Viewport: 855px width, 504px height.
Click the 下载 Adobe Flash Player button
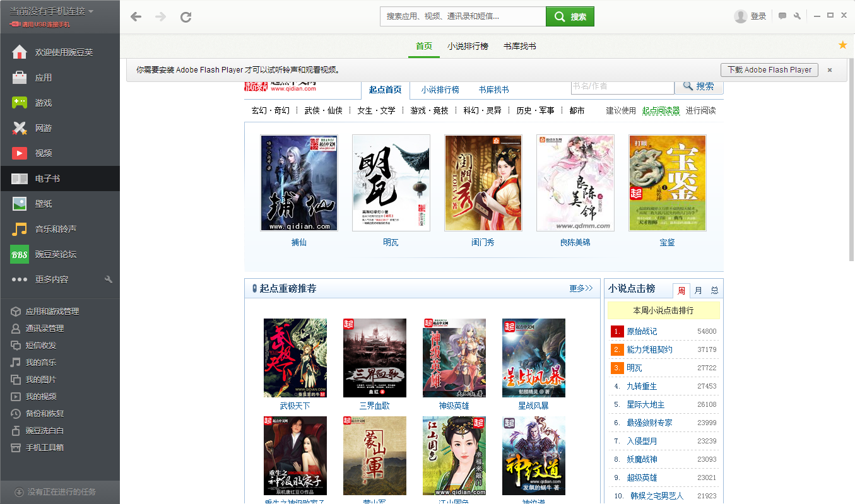(769, 70)
